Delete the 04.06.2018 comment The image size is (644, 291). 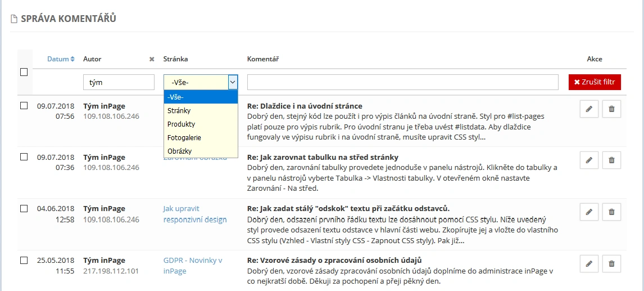coord(611,212)
